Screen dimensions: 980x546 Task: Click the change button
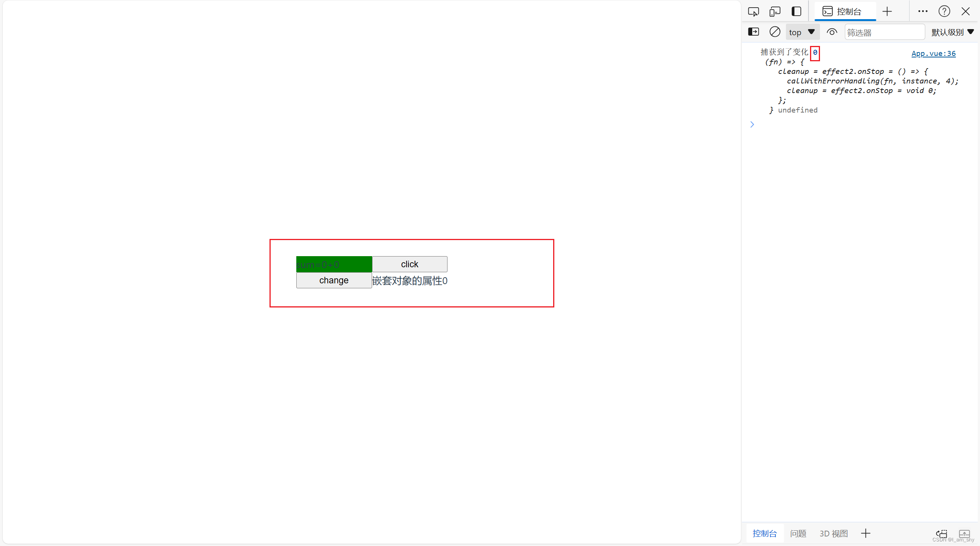click(334, 280)
